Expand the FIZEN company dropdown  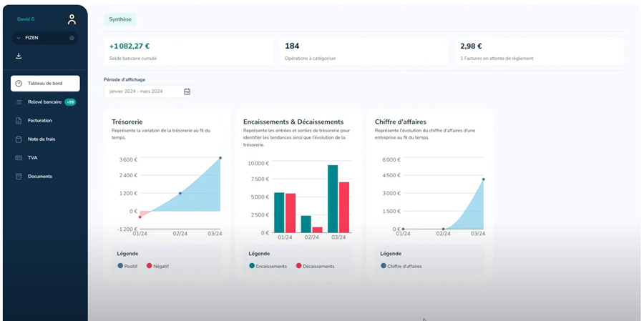[x=19, y=38]
